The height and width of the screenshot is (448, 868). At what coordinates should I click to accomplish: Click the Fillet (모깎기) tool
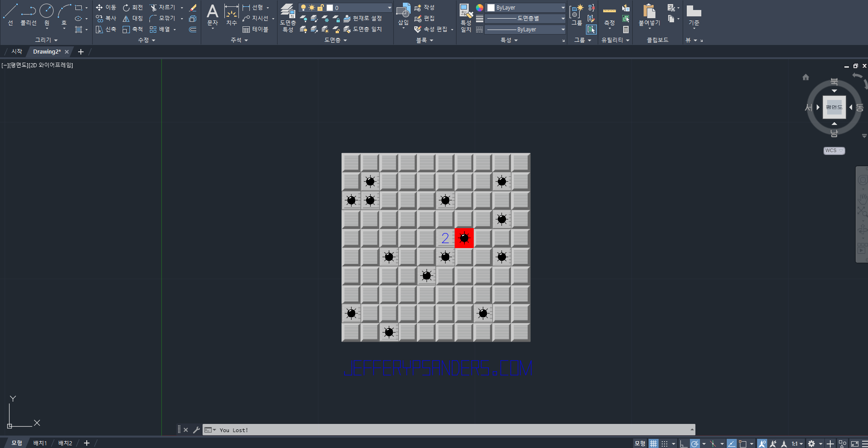pos(163,19)
